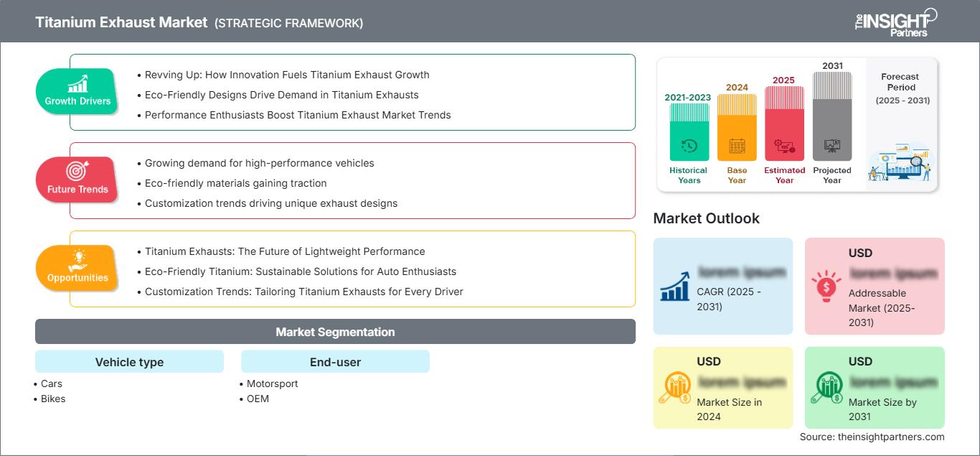Click the CAGR growth chart icon
The width and height of the screenshot is (980, 456).
[675, 286]
